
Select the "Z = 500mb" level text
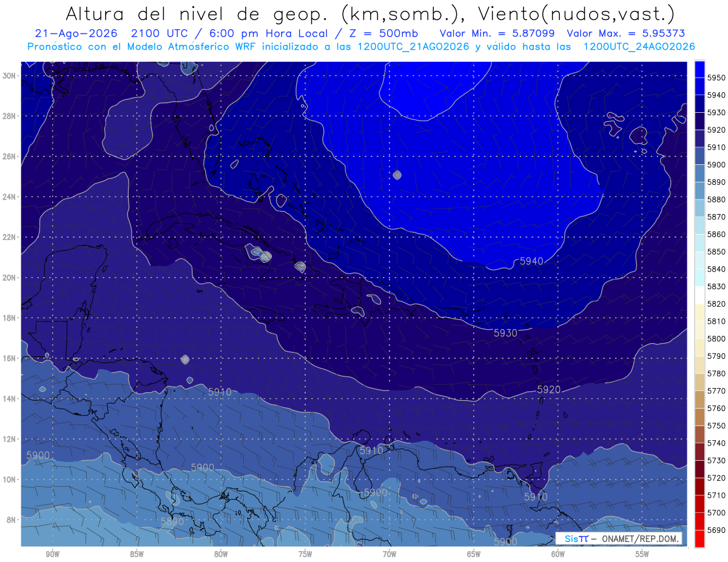tap(380, 33)
